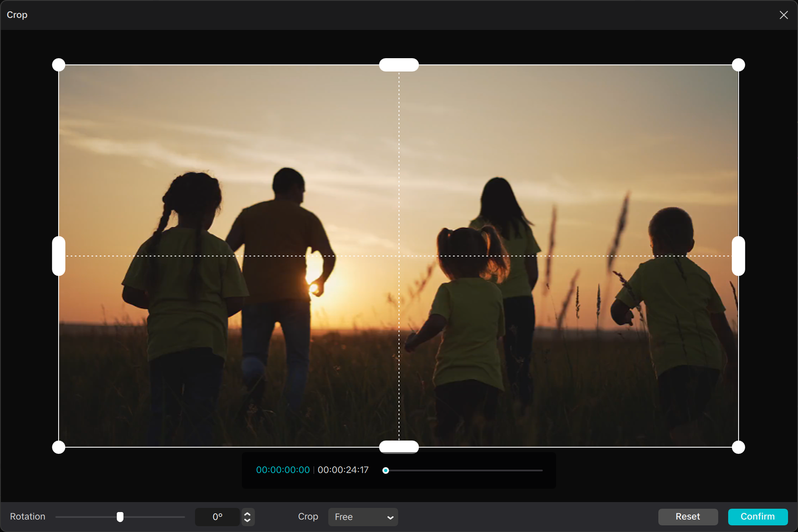Click the rotation stepper up arrow
The image size is (798, 532).
tap(246, 513)
